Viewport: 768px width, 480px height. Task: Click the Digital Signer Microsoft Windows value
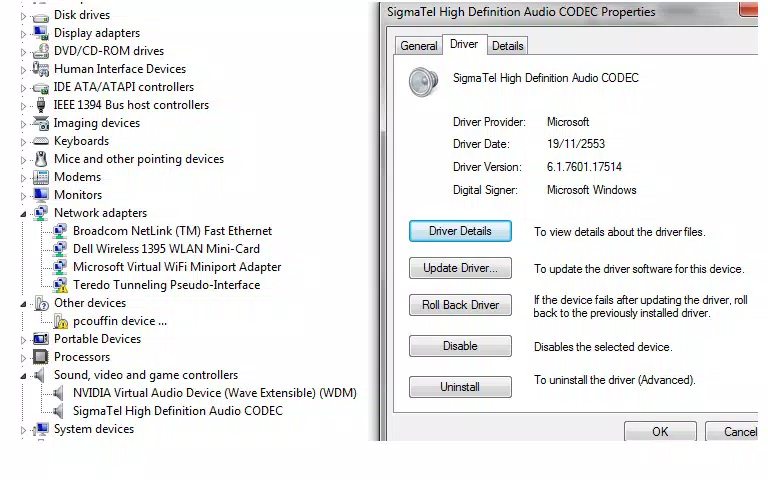(592, 190)
